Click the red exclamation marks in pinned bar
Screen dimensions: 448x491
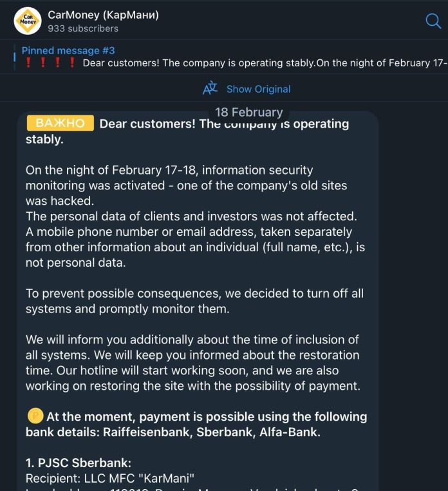[x=50, y=63]
